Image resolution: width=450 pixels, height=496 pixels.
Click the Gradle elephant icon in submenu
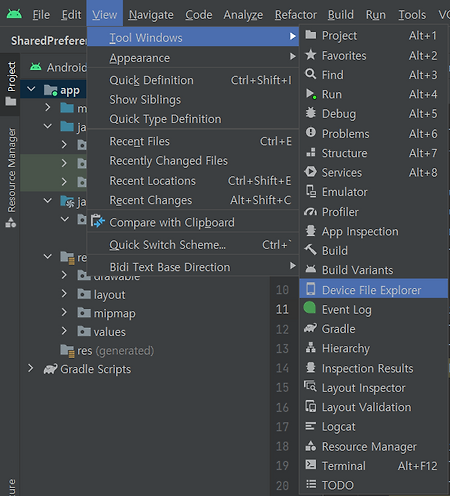click(310, 328)
